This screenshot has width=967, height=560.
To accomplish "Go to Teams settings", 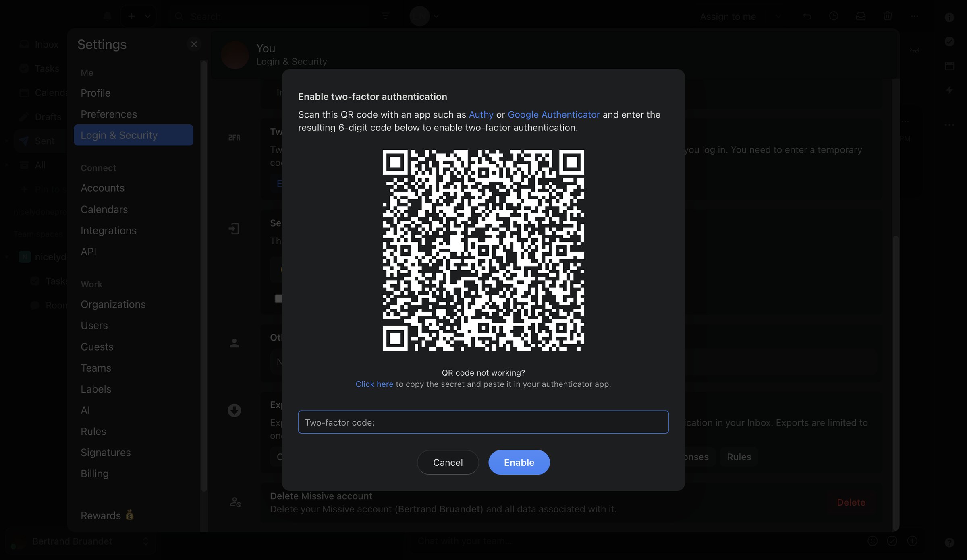I will coord(133,368).
